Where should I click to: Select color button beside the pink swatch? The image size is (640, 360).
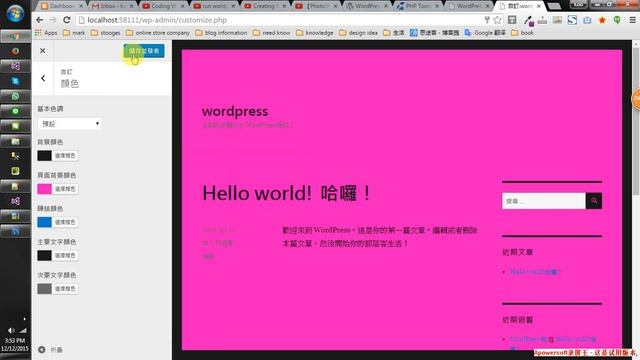click(x=65, y=189)
